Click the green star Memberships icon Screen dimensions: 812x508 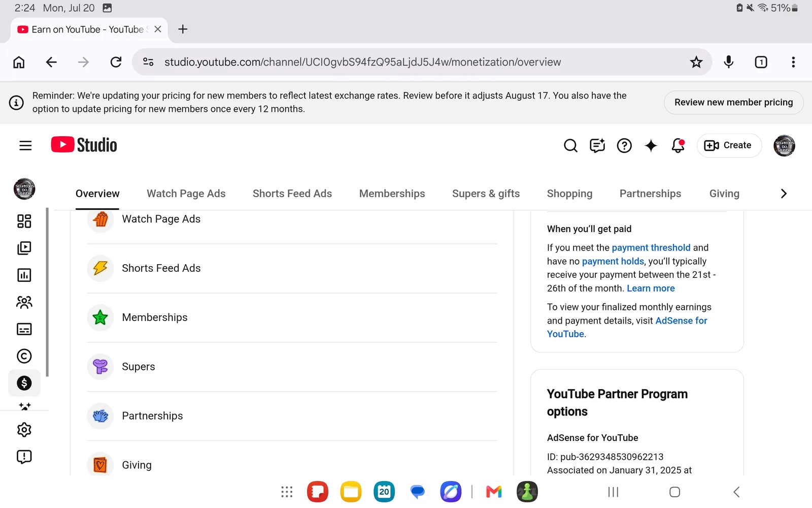point(100,317)
